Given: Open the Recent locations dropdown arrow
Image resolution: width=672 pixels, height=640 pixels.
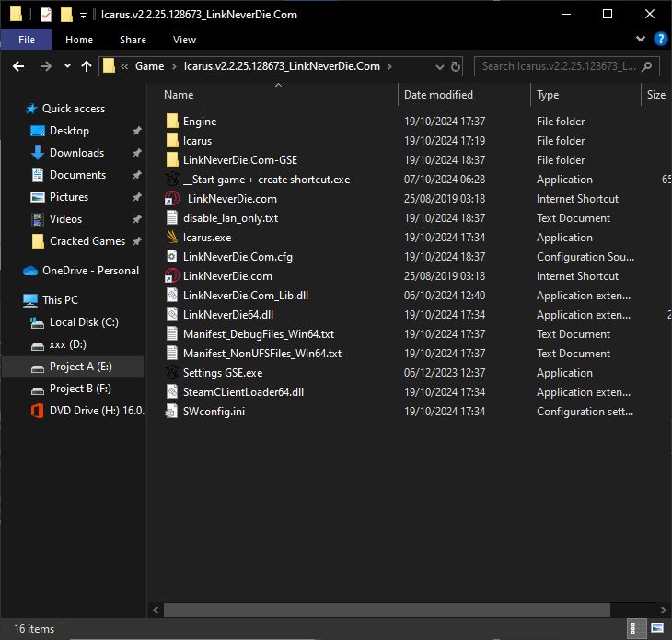Looking at the screenshot, I should pyautogui.click(x=67, y=66).
